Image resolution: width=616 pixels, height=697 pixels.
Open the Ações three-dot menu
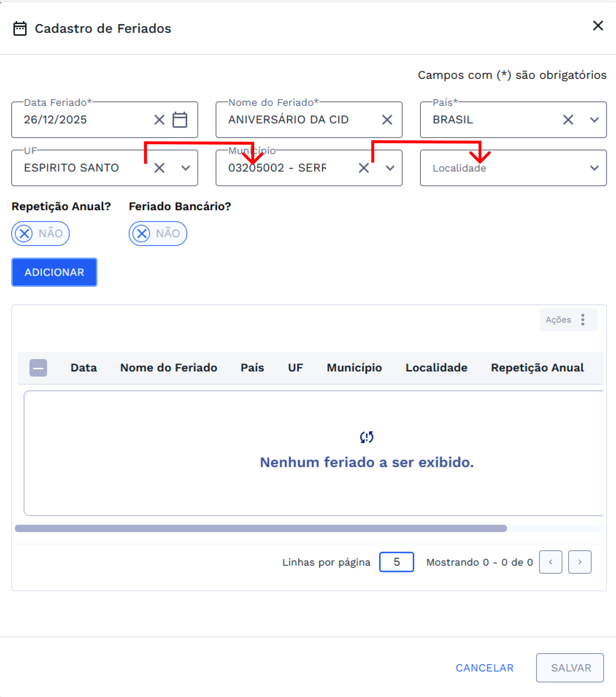pyautogui.click(x=583, y=320)
